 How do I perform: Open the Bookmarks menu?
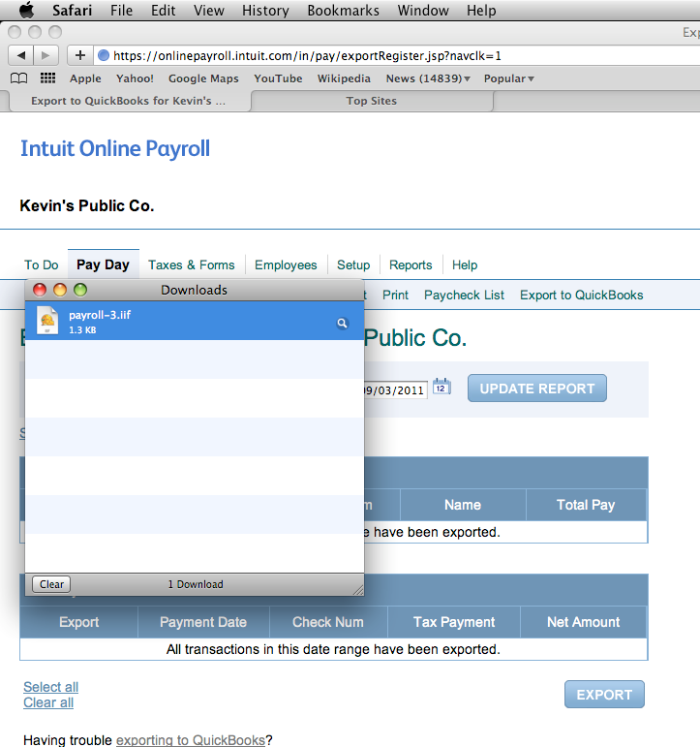point(343,10)
